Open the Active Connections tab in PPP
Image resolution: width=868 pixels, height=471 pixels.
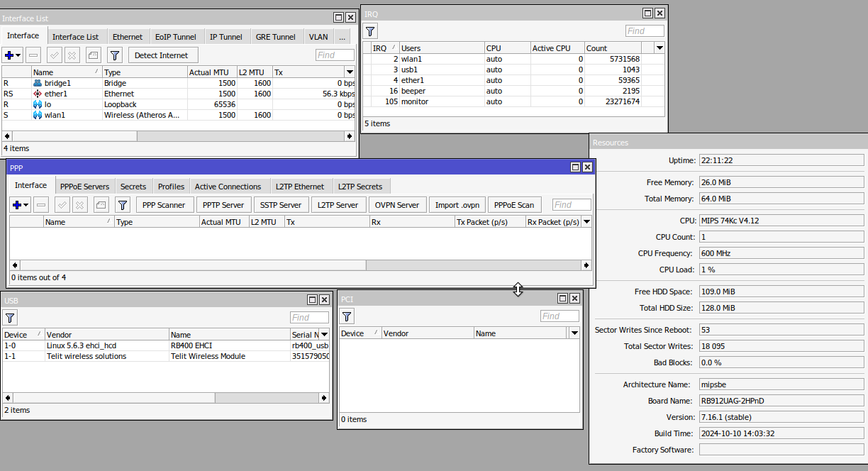click(x=228, y=187)
